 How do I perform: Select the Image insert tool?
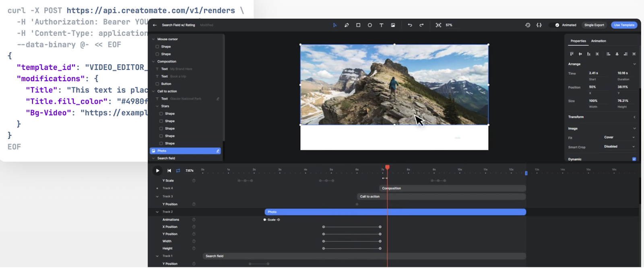pos(393,25)
